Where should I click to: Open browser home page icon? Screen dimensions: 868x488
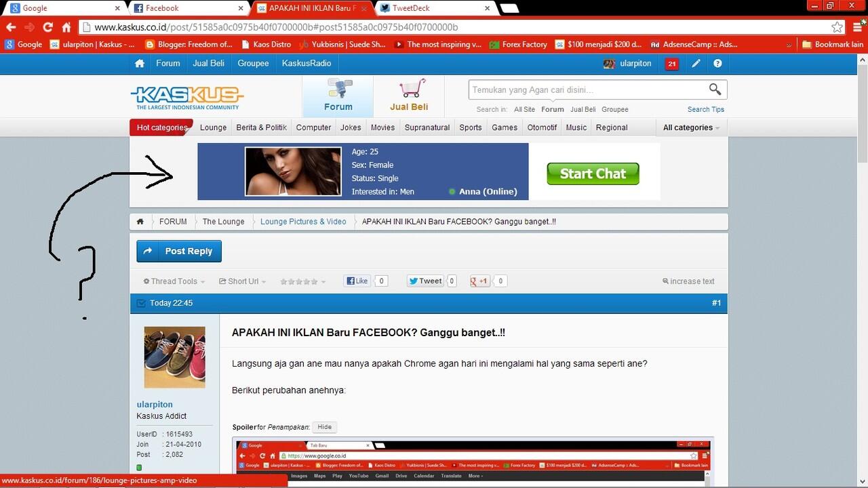[x=66, y=27]
